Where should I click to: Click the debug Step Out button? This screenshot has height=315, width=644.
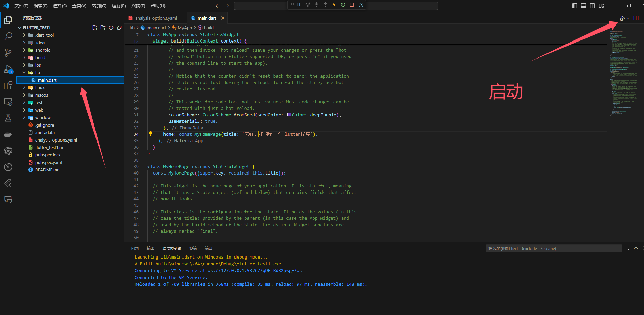click(325, 5)
